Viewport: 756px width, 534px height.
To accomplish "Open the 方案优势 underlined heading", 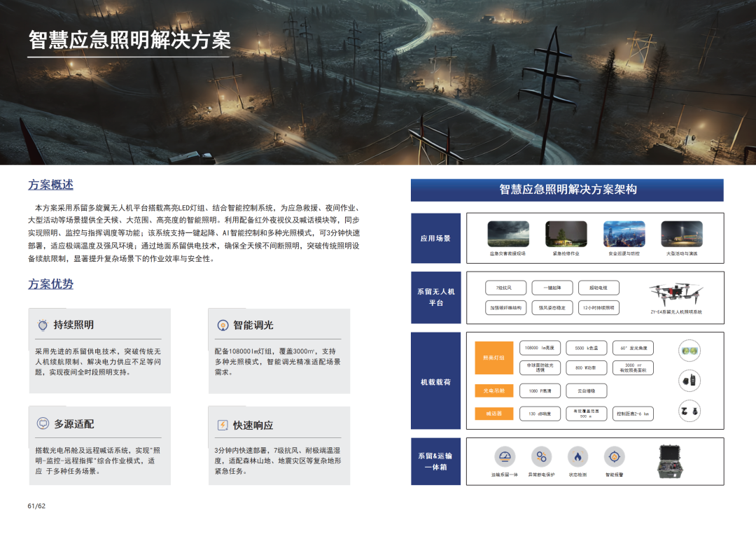I will click(50, 283).
